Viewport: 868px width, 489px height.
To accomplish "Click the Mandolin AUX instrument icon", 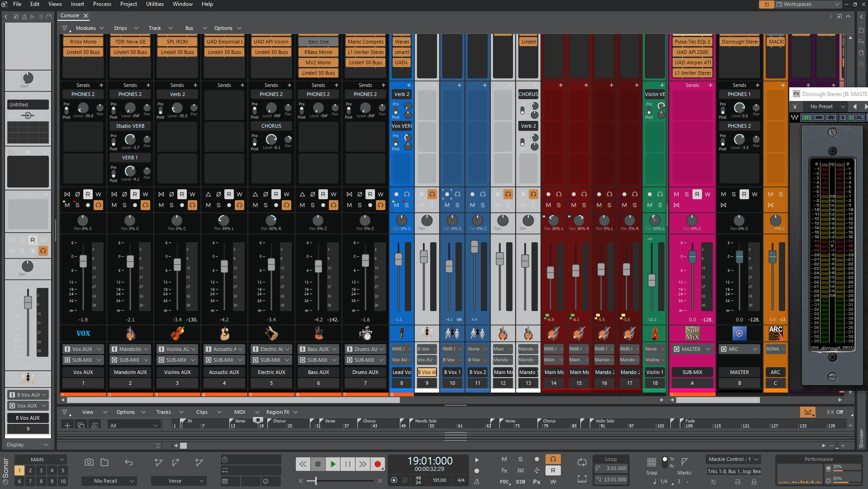I will pyautogui.click(x=130, y=334).
